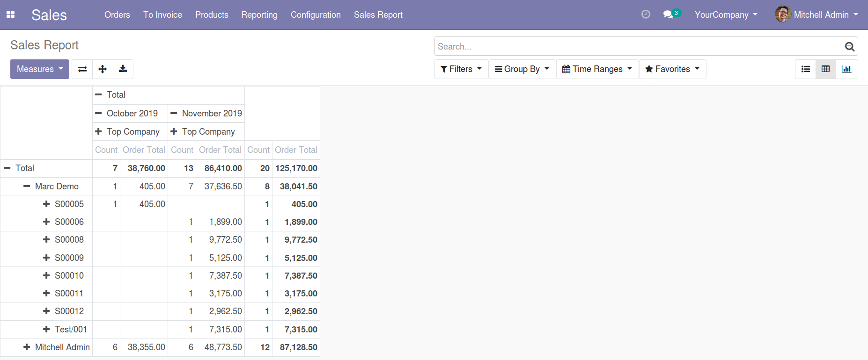The width and height of the screenshot is (868, 360).
Task: Switch to list view
Action: pyautogui.click(x=805, y=69)
